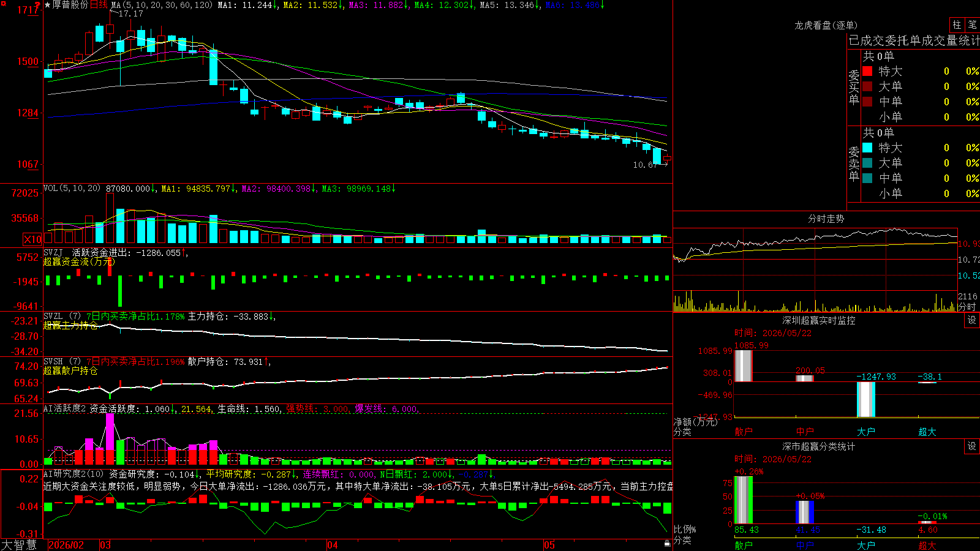
Task: Open the 大智慧 logo menu
Action: coord(19,545)
